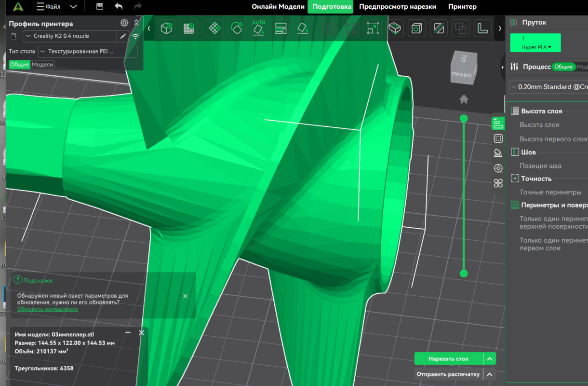The width and height of the screenshot is (588, 386).
Task: Click the top handle of the layer slider
Action: (464, 119)
